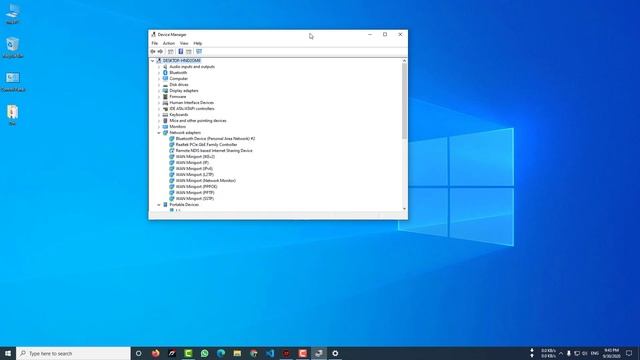Select WAN Miniport (PPPOE)
This screenshot has width=640, height=360.
click(196, 187)
